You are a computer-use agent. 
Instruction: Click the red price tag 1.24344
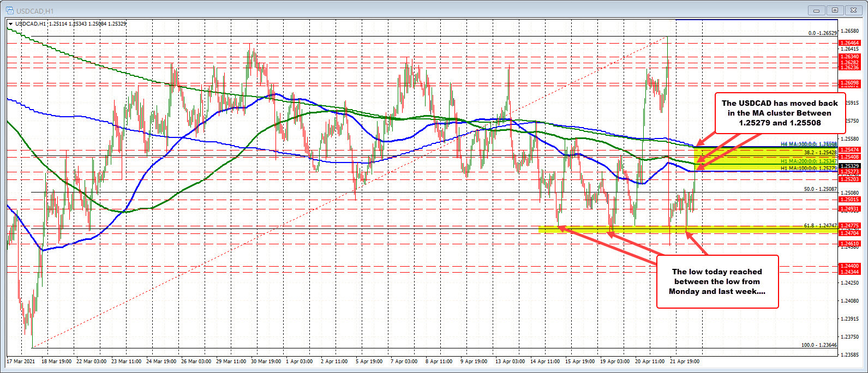850,272
